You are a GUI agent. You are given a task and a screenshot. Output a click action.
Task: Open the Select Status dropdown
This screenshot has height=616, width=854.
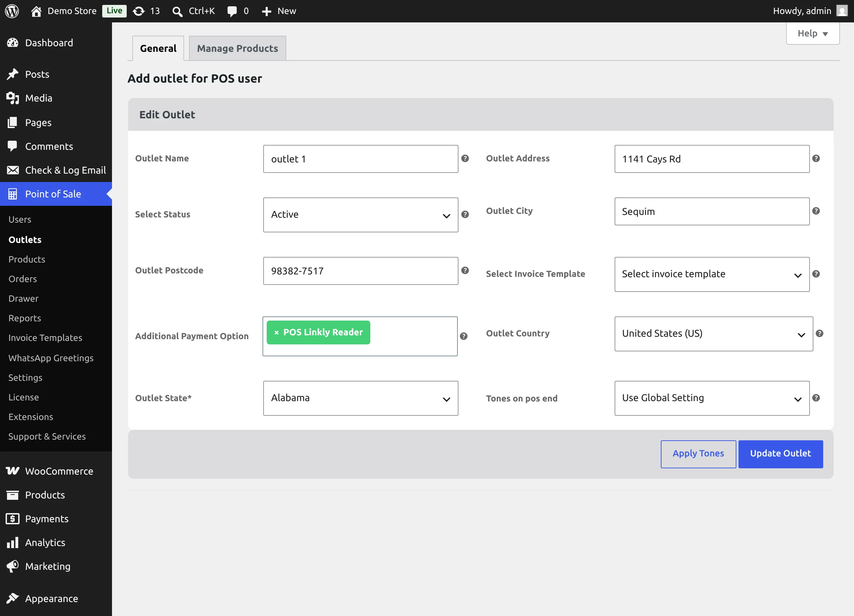coord(360,215)
